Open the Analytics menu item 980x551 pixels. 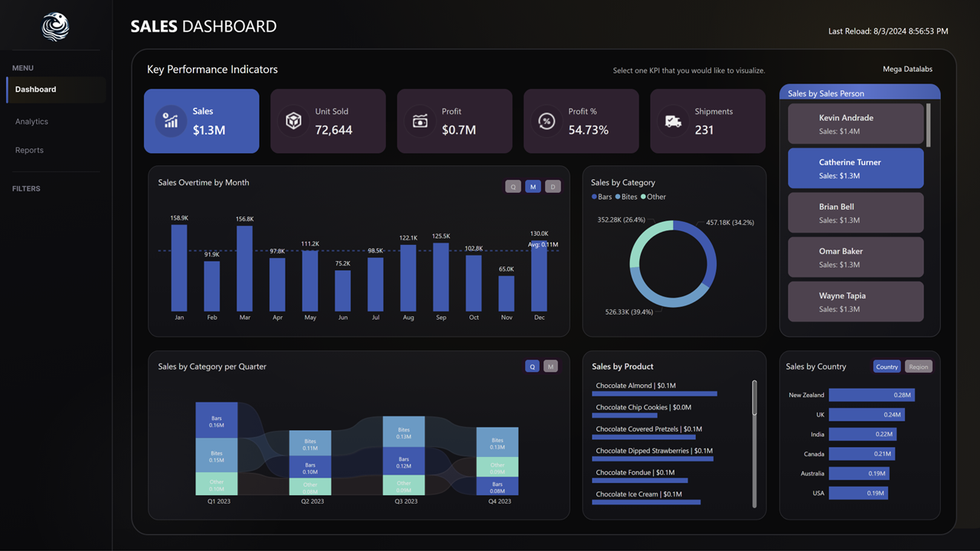point(31,121)
